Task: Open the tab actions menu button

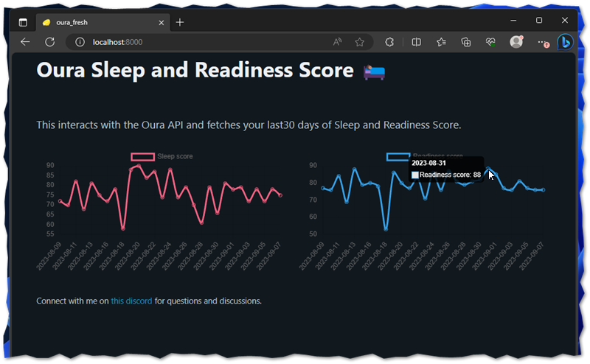Action: (x=23, y=22)
